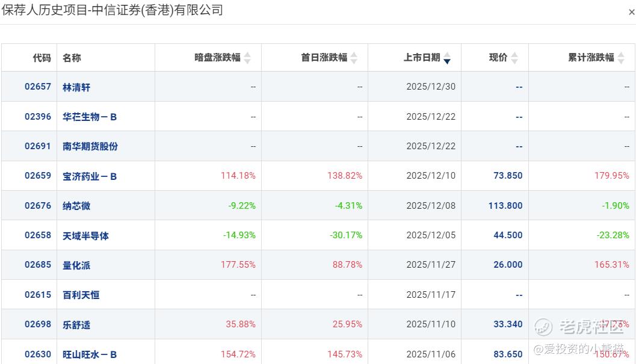
Task: Select price cell 26.000
Action: point(508,265)
